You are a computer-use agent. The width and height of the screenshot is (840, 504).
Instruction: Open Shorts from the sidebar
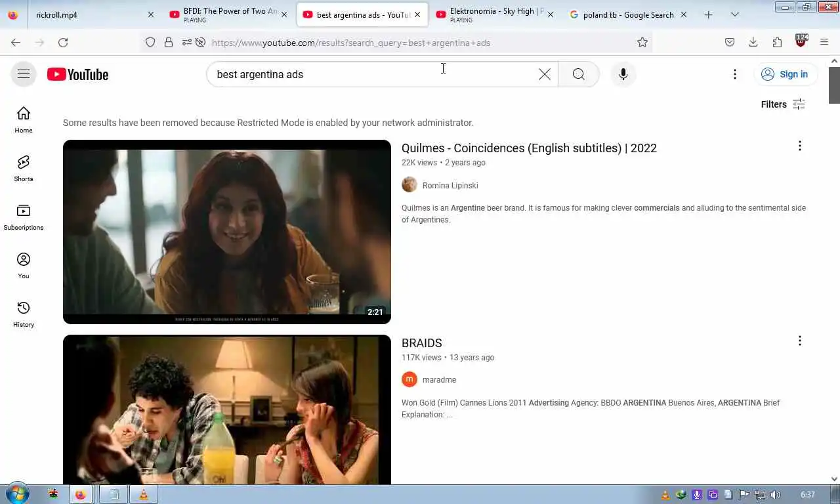coord(24,169)
